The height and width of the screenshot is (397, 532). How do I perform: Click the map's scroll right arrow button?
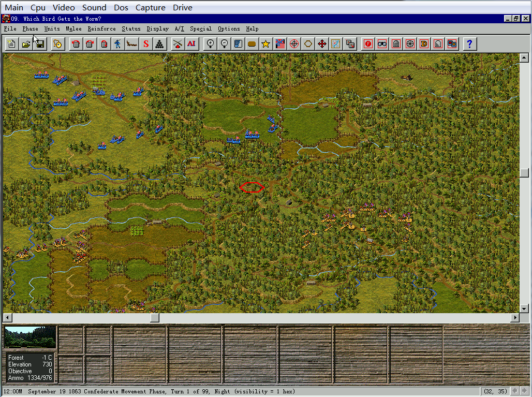point(515,317)
